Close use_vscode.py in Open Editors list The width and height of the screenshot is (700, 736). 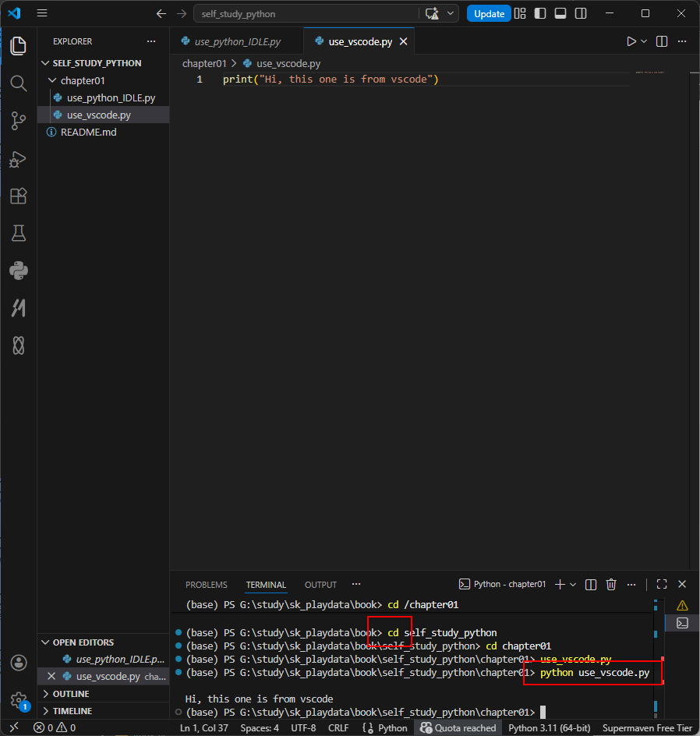coord(51,677)
